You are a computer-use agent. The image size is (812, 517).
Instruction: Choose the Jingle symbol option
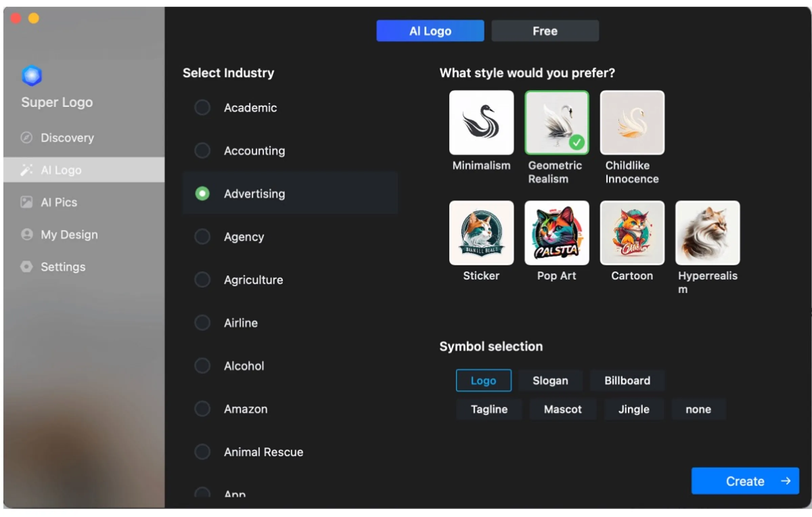click(x=634, y=409)
